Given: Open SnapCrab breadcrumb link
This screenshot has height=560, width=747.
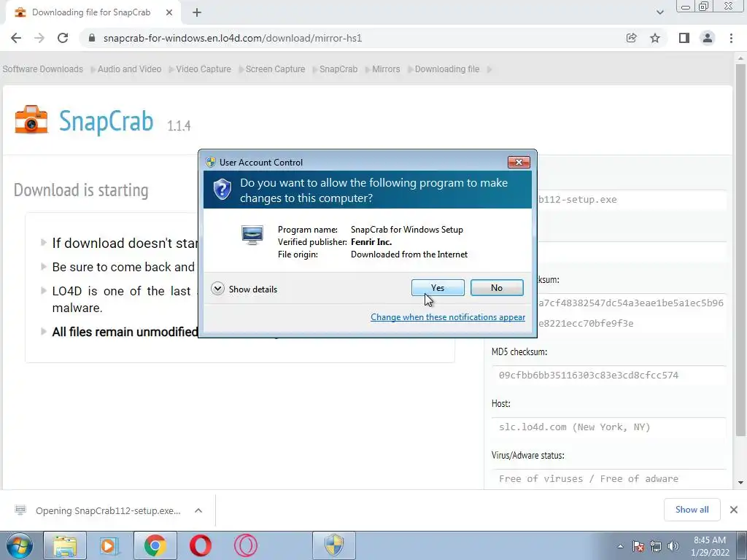Looking at the screenshot, I should [338, 69].
